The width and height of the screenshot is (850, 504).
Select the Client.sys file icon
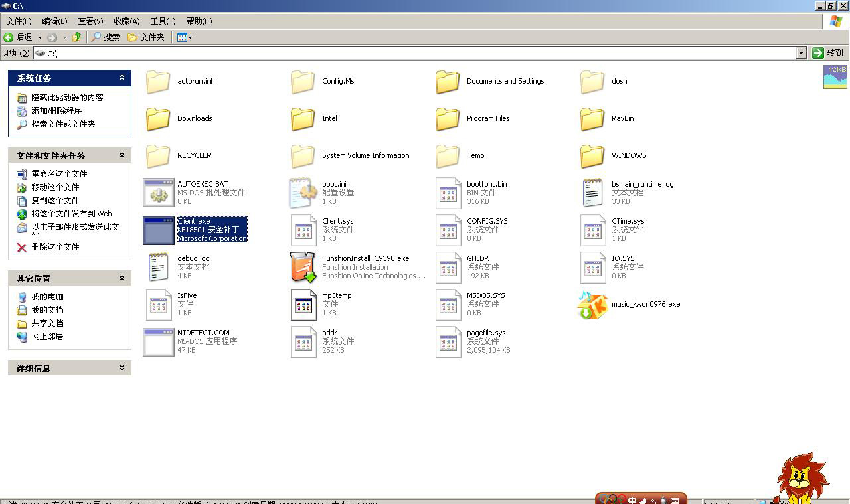click(x=303, y=230)
